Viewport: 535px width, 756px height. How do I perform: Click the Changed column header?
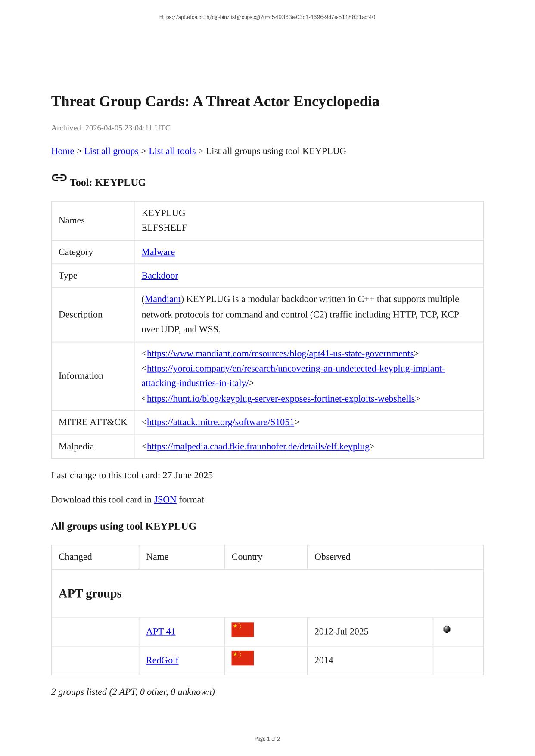[x=75, y=557]
